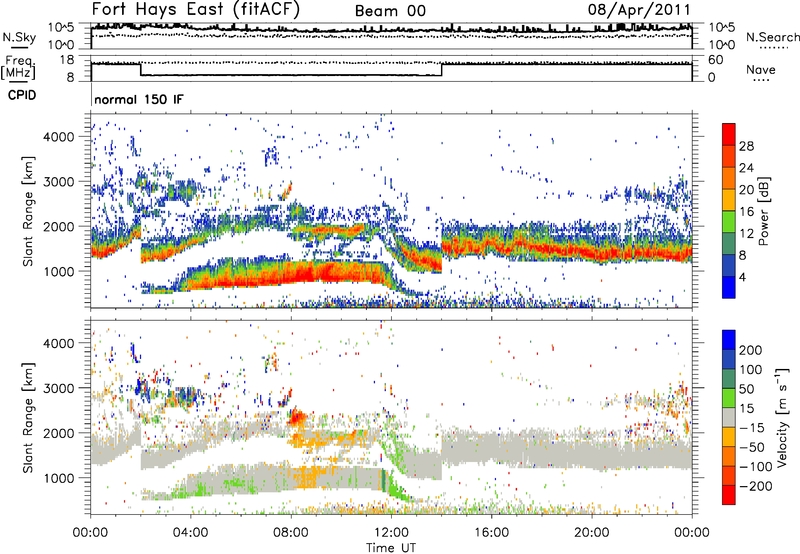The height and width of the screenshot is (554, 800).
Task: Click inside the velocity range-time plot panel
Action: point(391,417)
